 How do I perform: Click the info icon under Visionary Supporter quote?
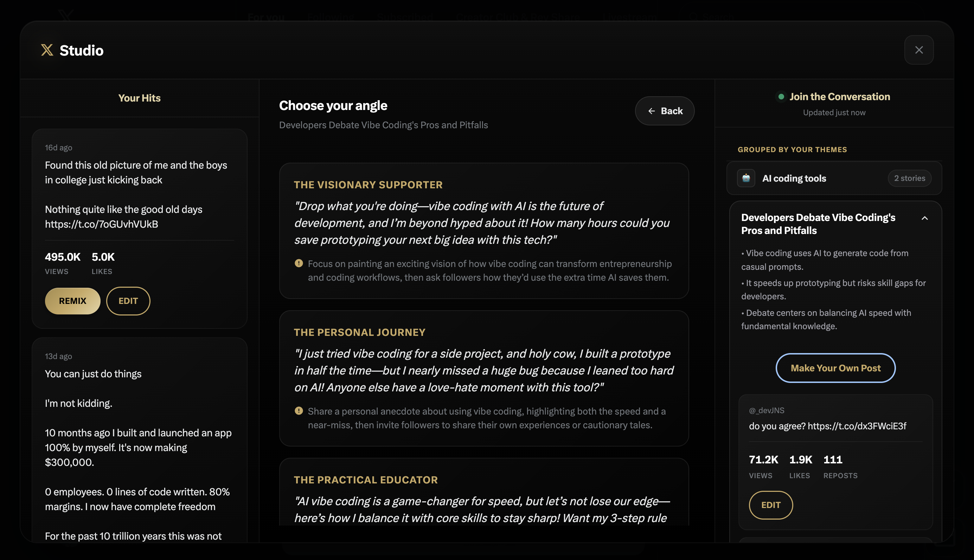[x=299, y=263]
